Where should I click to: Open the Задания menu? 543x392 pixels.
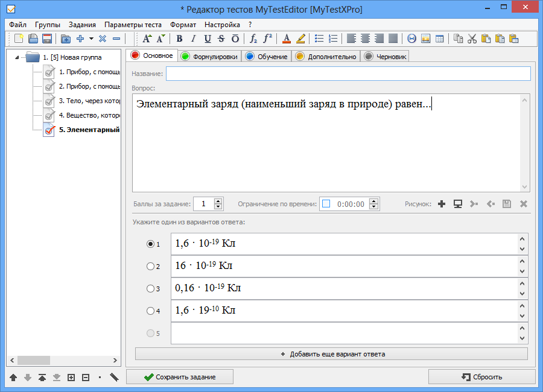[x=82, y=25]
